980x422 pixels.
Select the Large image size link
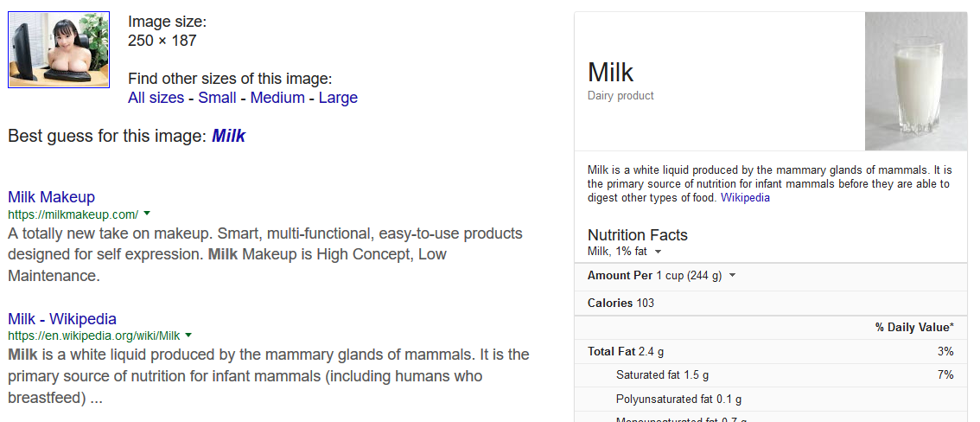pos(338,98)
